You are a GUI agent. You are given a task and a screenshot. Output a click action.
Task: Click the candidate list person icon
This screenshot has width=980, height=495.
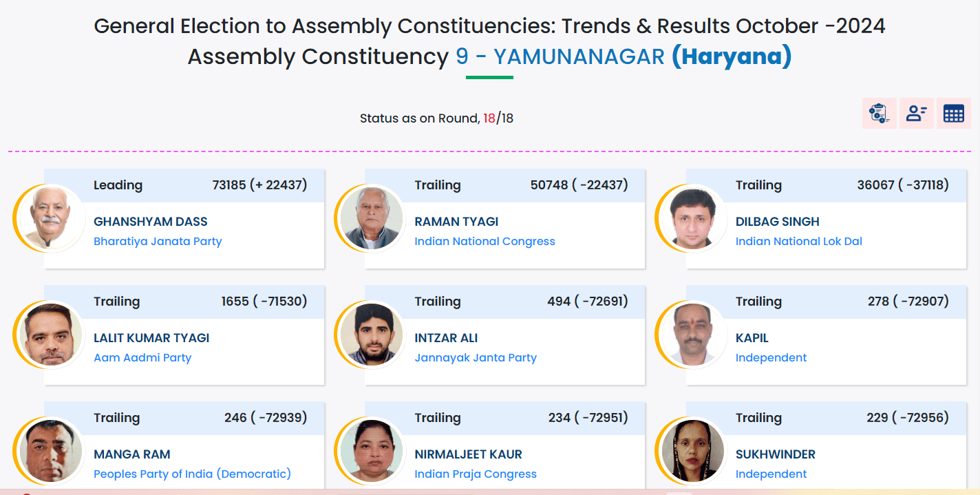pyautogui.click(x=916, y=114)
